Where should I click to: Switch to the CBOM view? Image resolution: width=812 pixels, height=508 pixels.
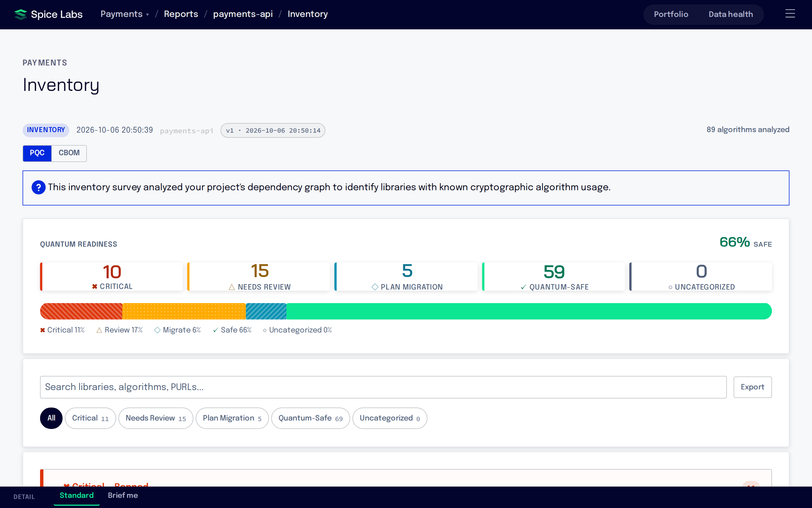pos(69,153)
